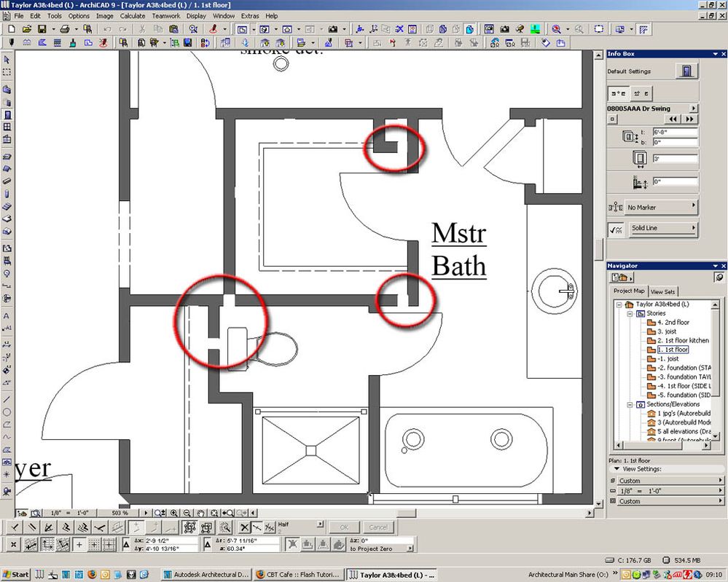Click the Undo arrow icon
This screenshot has height=582, width=728.
click(107, 29)
